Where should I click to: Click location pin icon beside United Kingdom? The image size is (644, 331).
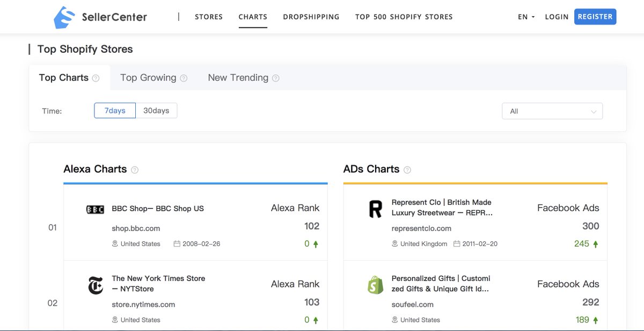[x=395, y=243]
